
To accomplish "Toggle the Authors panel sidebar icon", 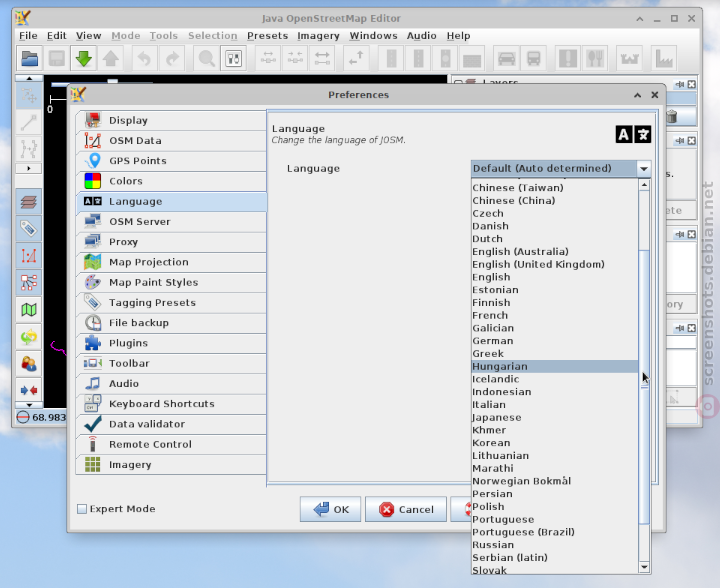I will click(x=28, y=364).
